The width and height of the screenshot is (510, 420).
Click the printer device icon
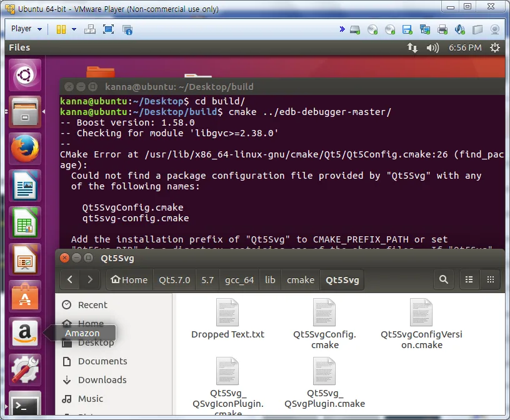[442, 30]
